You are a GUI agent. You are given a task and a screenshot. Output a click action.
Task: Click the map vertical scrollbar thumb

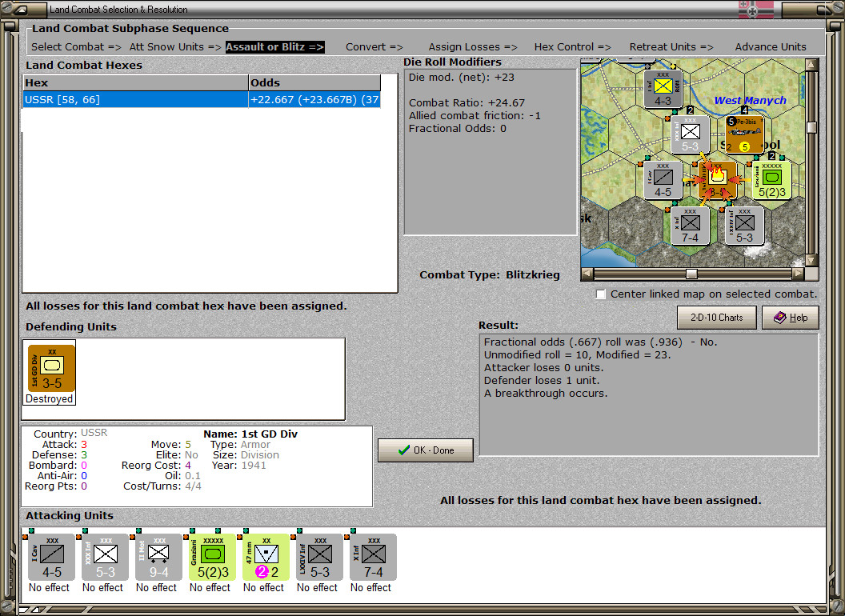tap(811, 127)
